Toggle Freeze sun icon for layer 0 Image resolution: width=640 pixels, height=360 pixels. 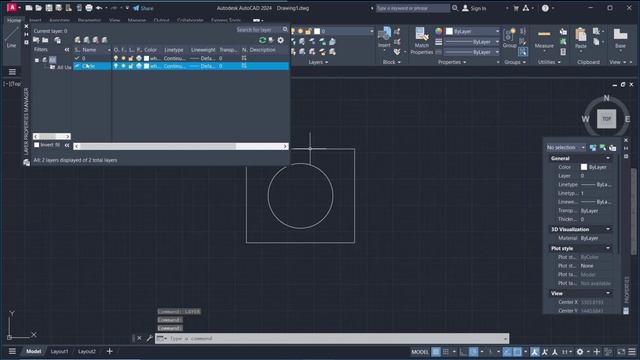tap(124, 58)
